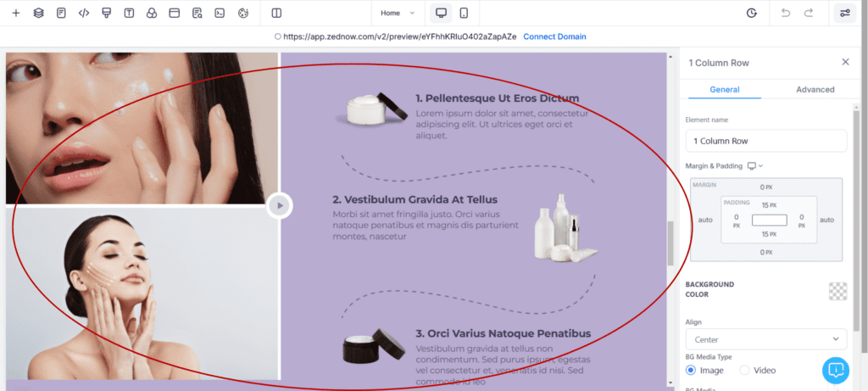The width and height of the screenshot is (868, 391).
Task: Toggle the settings sliders panel icon
Action: 845,14
